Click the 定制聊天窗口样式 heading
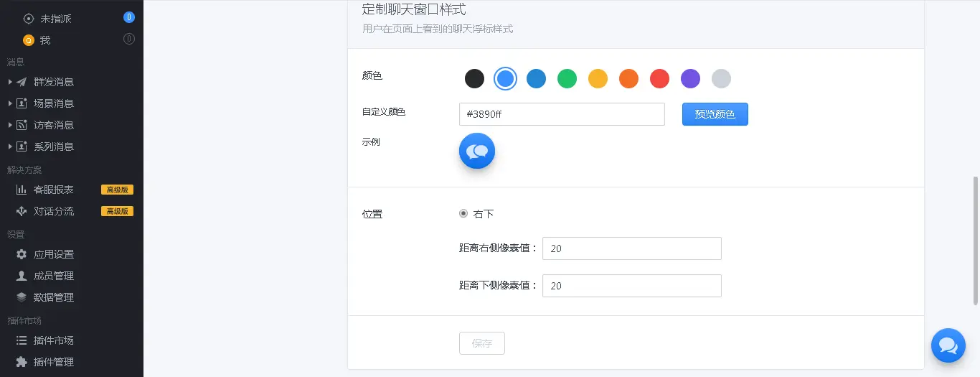 414,9
